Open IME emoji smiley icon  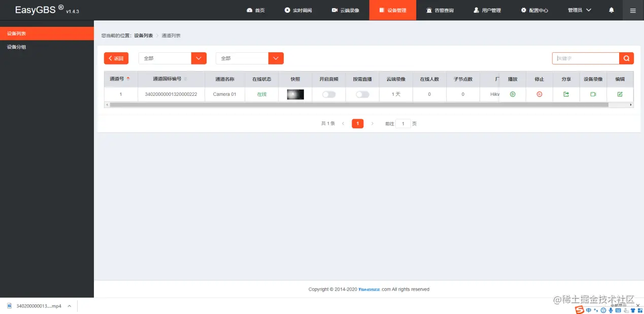coord(603,310)
